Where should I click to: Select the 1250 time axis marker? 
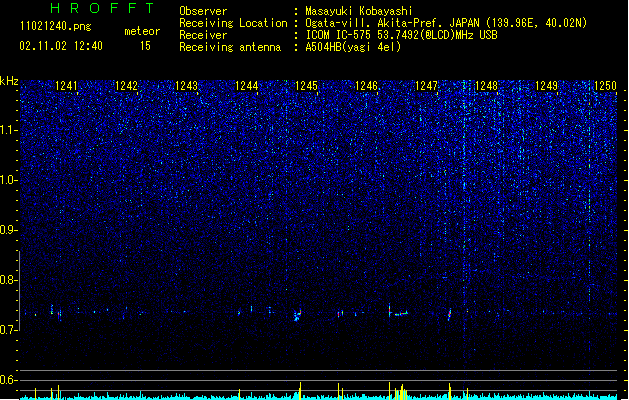(605, 86)
